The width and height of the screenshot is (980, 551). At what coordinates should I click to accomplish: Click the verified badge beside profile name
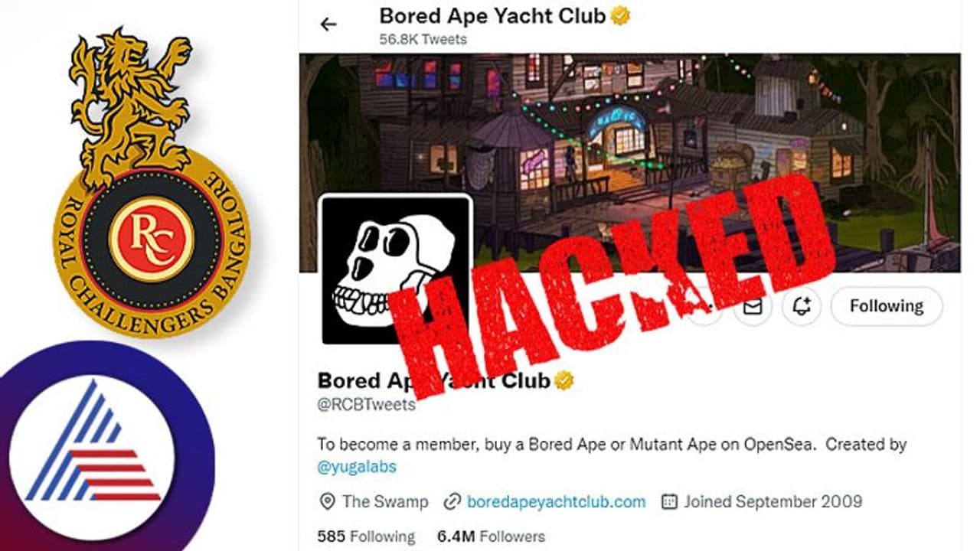[x=564, y=380]
